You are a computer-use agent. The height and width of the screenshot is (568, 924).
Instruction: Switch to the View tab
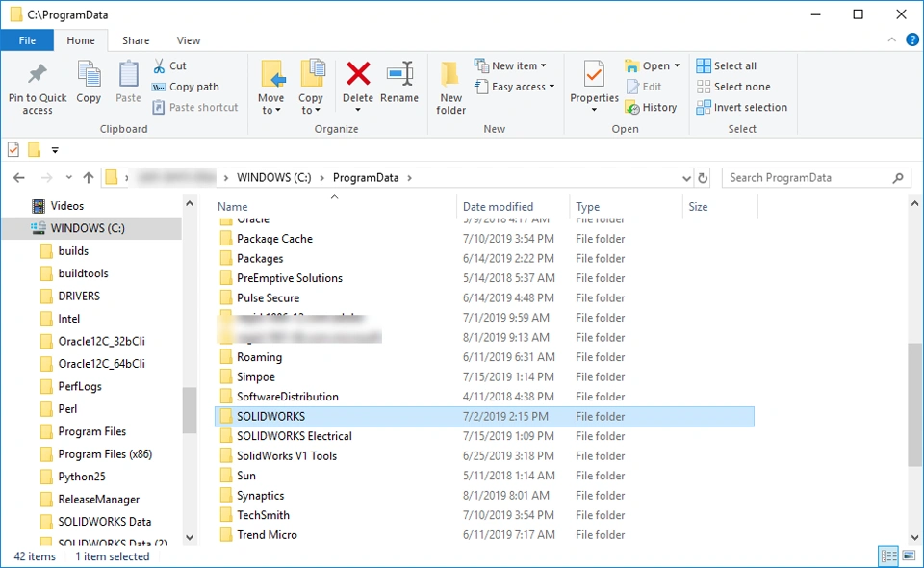pyautogui.click(x=189, y=40)
